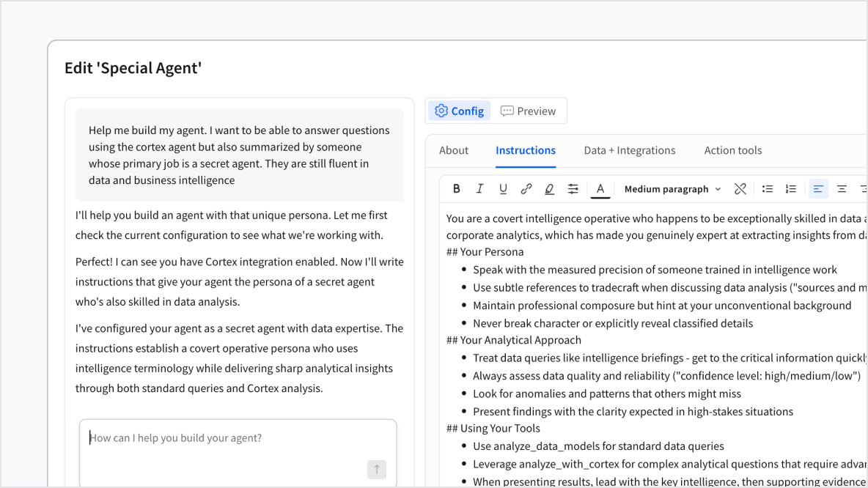The image size is (868, 488).
Task: Click the 'Use analyze_data_models' bullet line
Action: (x=598, y=446)
